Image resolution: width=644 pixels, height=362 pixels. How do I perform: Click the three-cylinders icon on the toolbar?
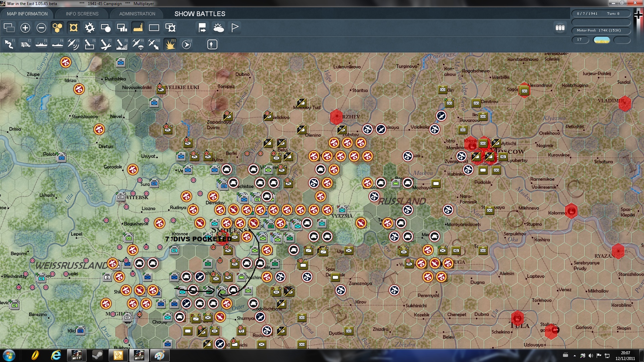(x=560, y=27)
